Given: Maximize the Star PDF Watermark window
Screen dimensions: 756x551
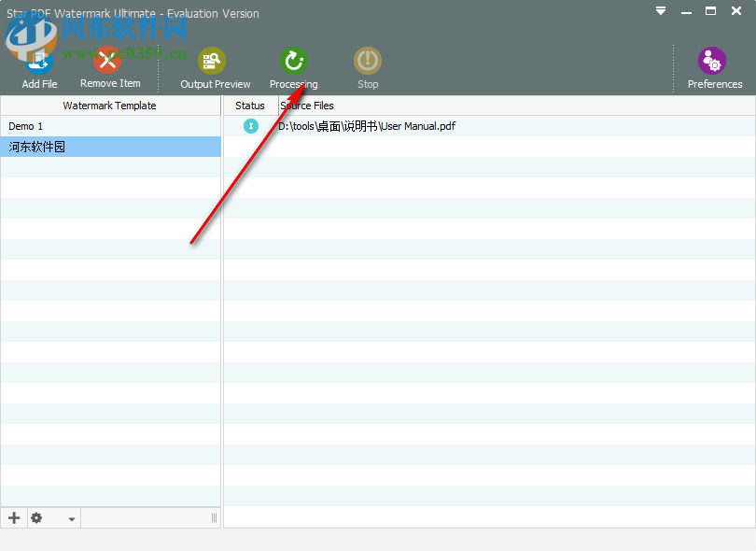Looking at the screenshot, I should click(710, 11).
